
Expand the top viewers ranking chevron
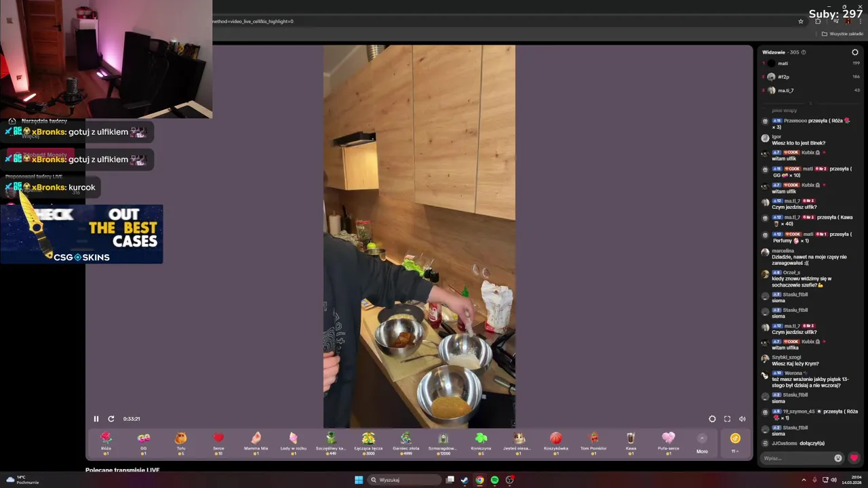[810, 104]
